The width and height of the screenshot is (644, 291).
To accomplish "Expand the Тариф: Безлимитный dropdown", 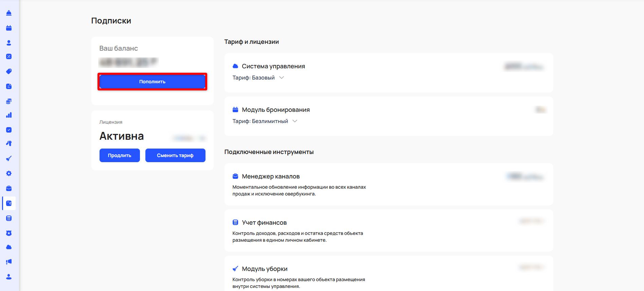I will click(x=294, y=121).
